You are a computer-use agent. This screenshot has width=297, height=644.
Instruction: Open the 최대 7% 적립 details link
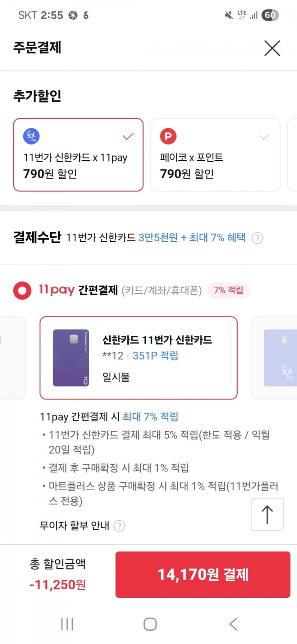(x=150, y=417)
